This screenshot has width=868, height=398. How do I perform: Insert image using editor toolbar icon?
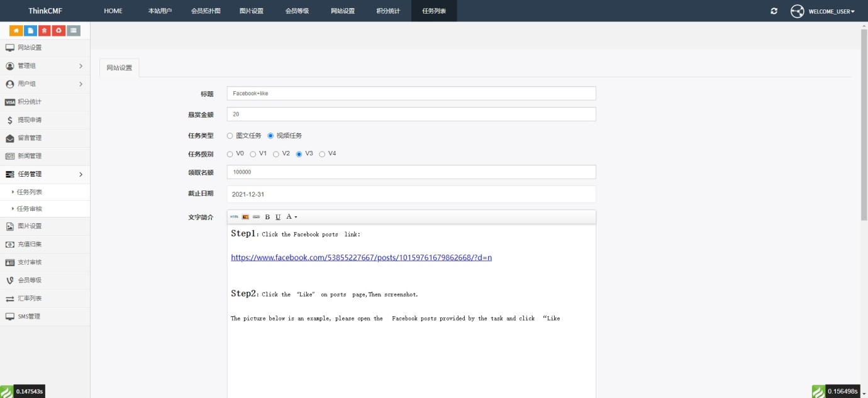point(246,217)
